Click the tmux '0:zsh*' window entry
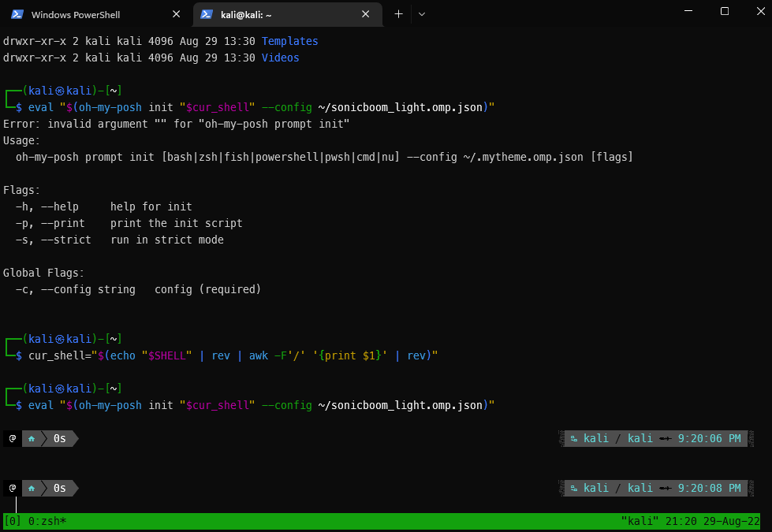The image size is (772, 532). pos(47,521)
